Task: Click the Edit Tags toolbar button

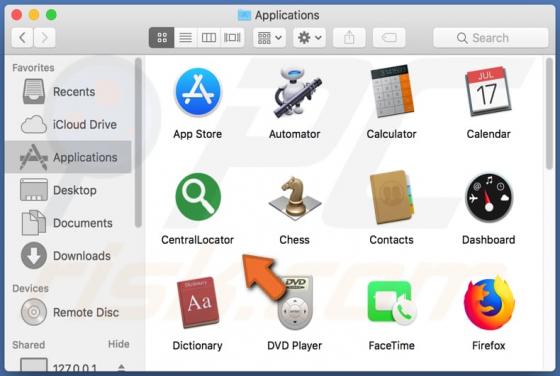Action: pos(389,37)
